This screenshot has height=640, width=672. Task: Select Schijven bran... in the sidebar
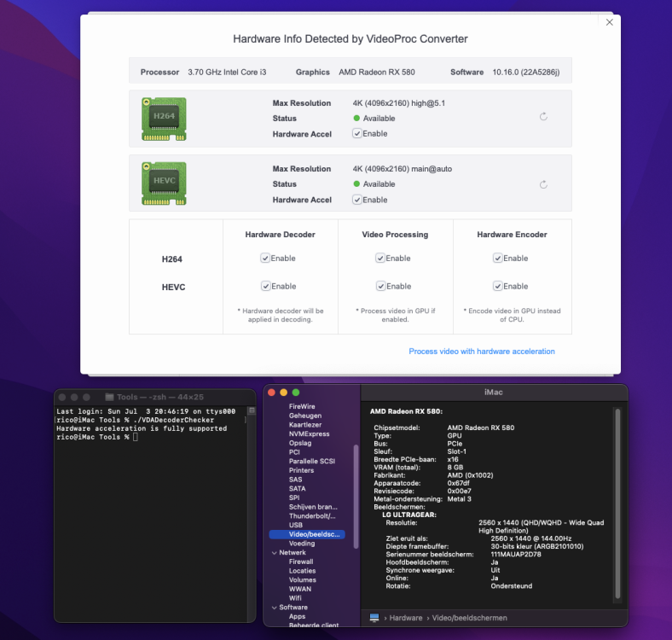coord(313,507)
